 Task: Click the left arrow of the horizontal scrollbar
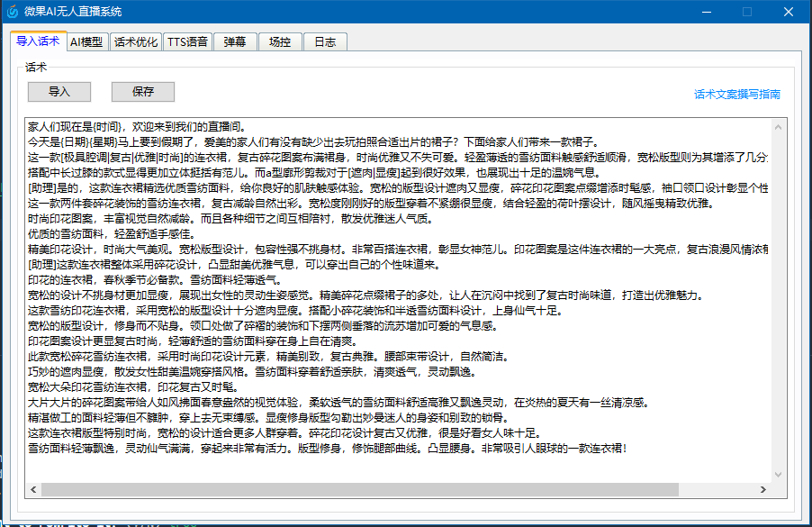click(x=32, y=489)
